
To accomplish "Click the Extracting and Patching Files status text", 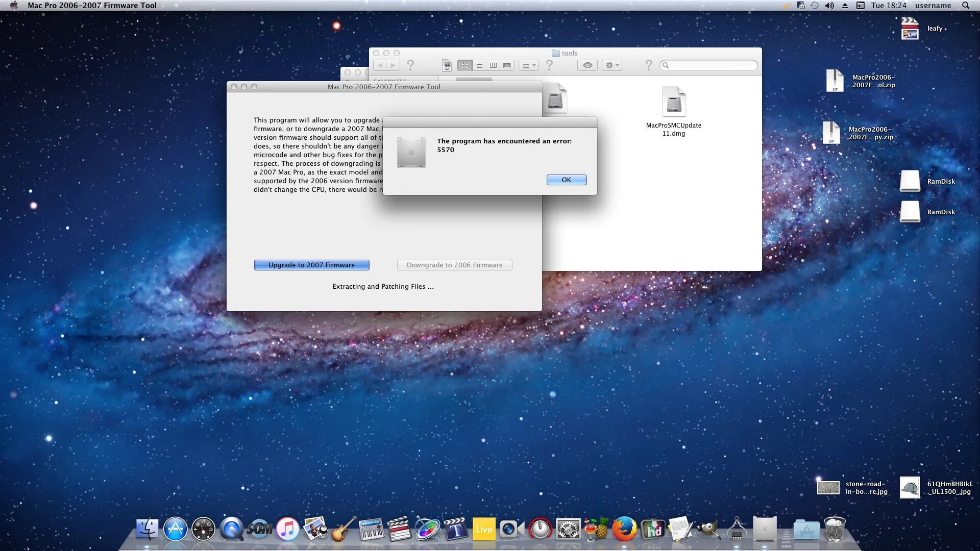I will click(x=383, y=286).
